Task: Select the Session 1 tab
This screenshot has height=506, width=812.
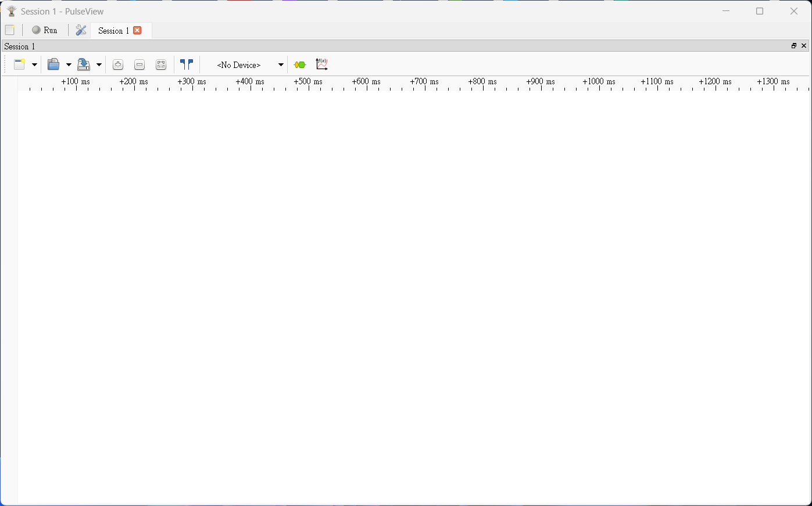Action: (121, 30)
